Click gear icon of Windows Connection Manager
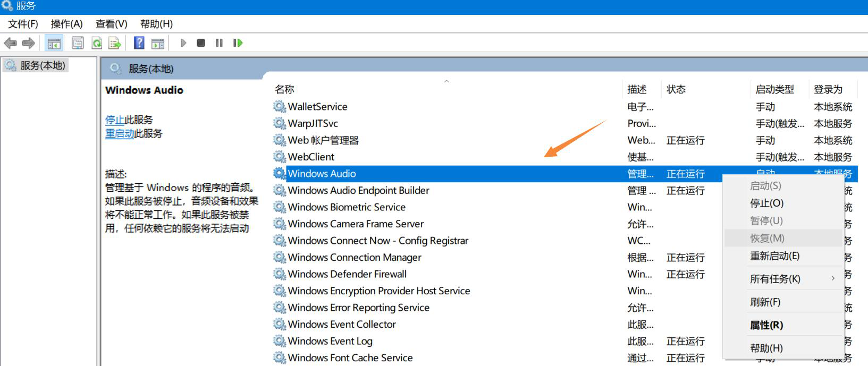Screen dimensions: 868x366 coord(280,257)
